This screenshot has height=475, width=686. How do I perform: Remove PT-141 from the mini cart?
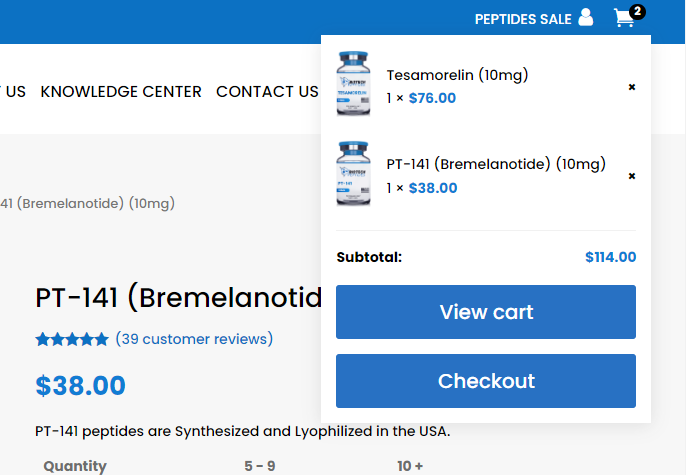click(x=632, y=176)
